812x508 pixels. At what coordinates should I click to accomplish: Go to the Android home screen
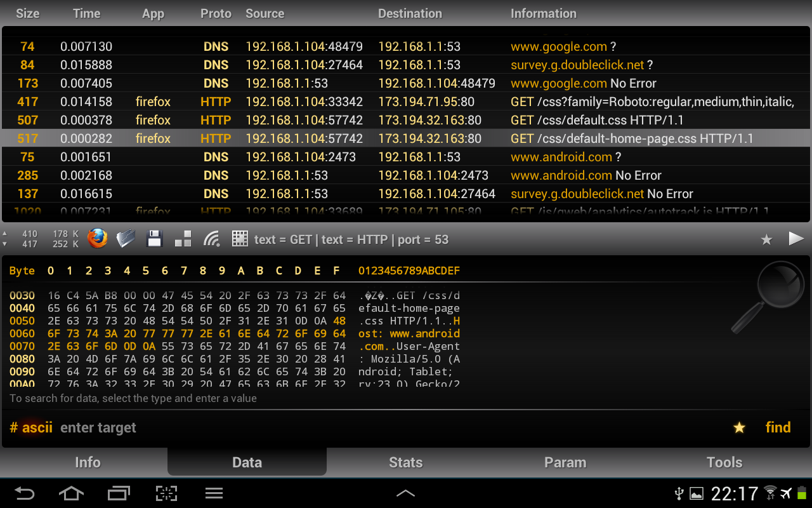tap(71, 493)
